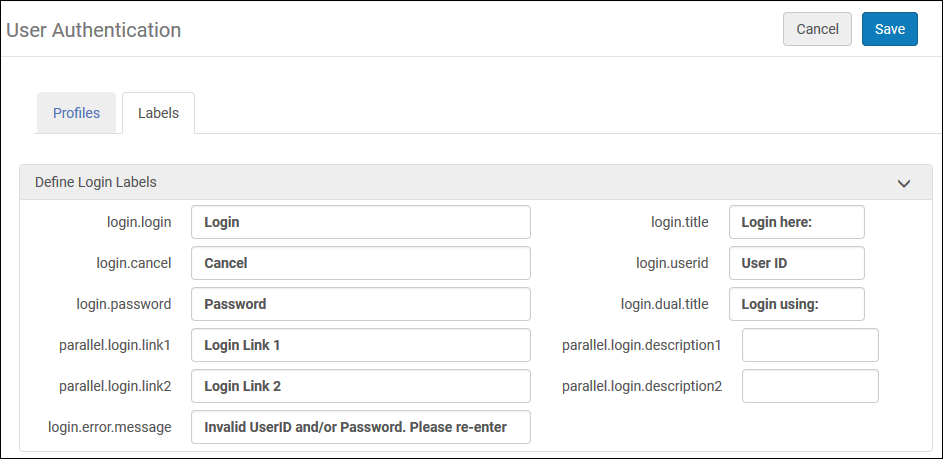Click the empty parallel.login.description1 field

click(x=810, y=345)
